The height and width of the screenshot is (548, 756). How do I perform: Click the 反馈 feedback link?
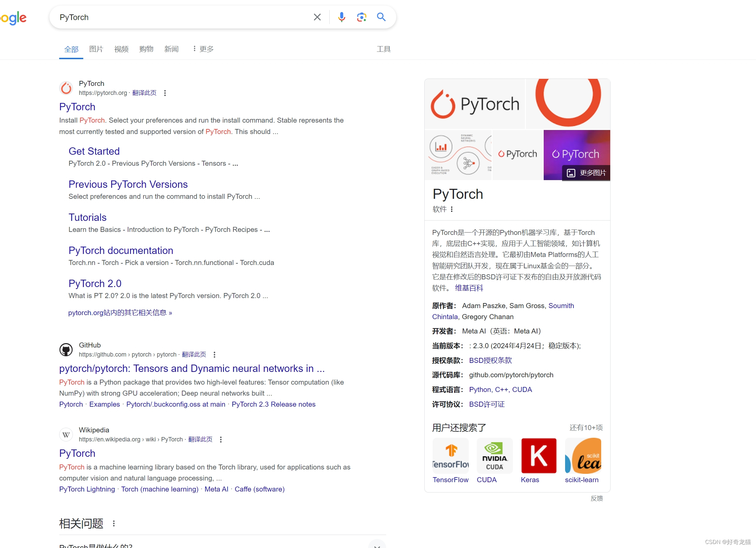[x=597, y=499]
